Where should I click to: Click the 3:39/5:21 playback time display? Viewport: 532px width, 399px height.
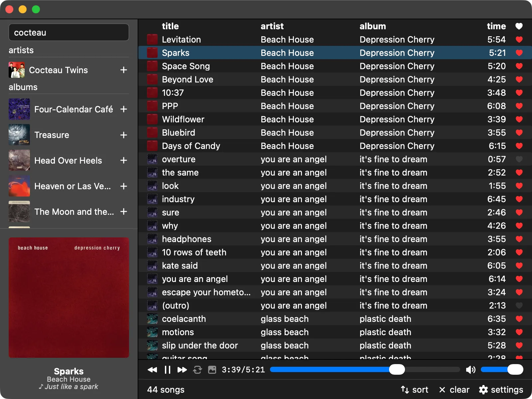tap(243, 370)
